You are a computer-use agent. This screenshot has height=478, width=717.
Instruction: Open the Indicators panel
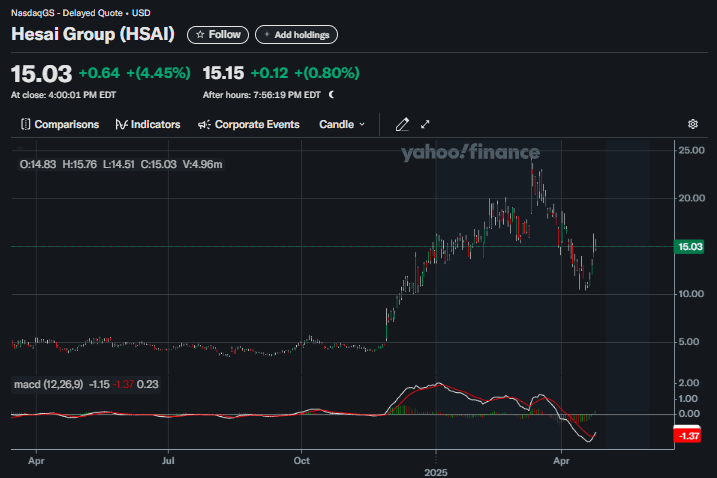coord(147,125)
